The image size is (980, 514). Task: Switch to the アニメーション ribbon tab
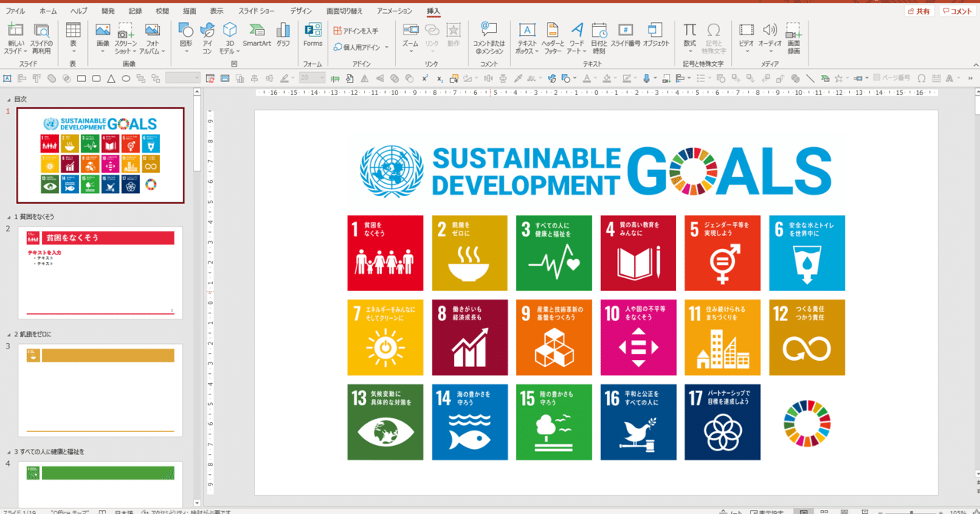click(x=396, y=10)
